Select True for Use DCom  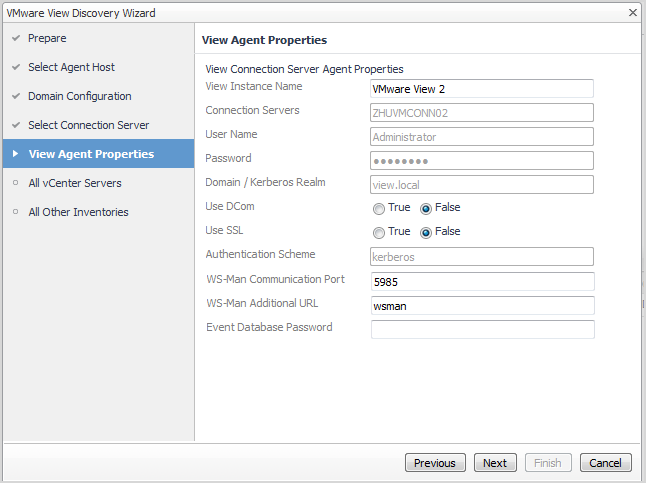[379, 209]
